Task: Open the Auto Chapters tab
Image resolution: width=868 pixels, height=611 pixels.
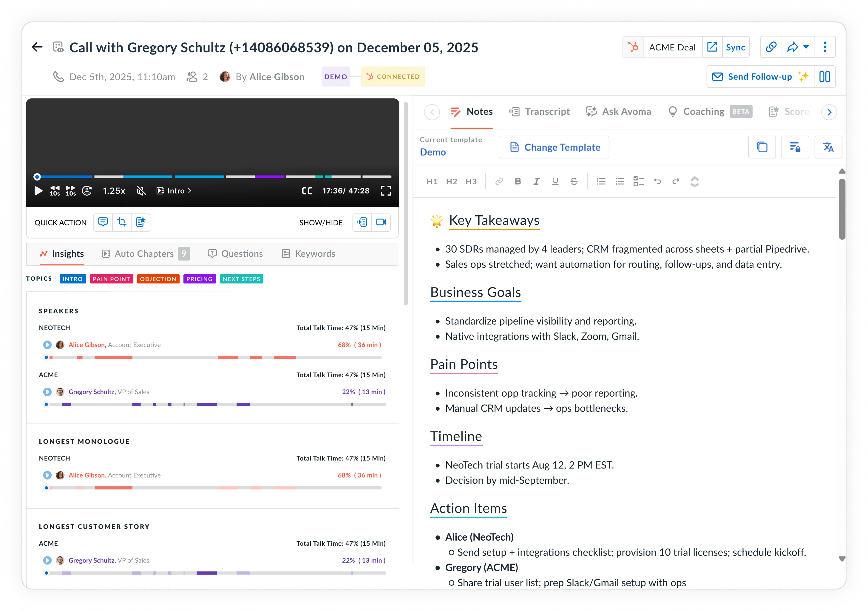Action: pos(144,253)
